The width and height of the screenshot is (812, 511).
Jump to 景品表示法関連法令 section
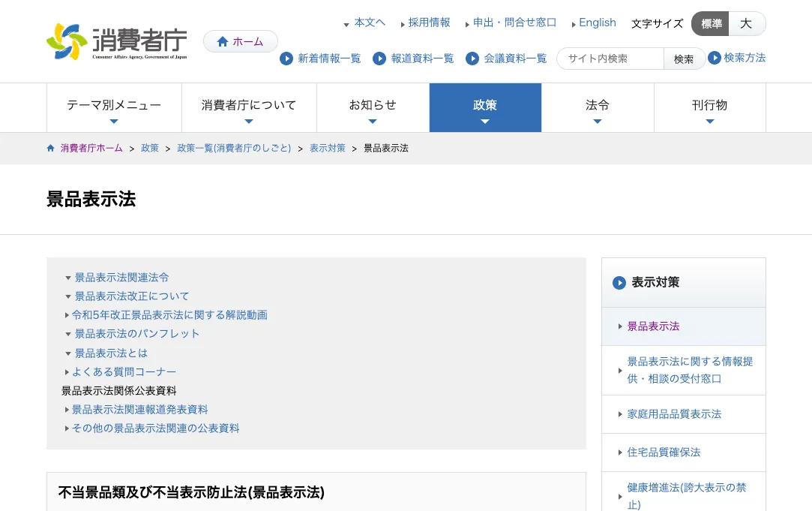click(x=121, y=278)
